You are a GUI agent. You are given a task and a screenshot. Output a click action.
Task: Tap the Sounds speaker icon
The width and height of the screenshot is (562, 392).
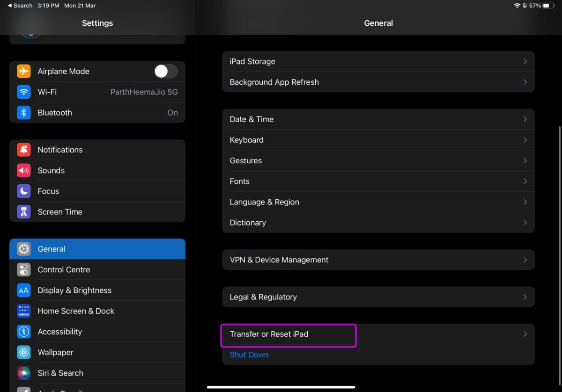[x=24, y=170]
